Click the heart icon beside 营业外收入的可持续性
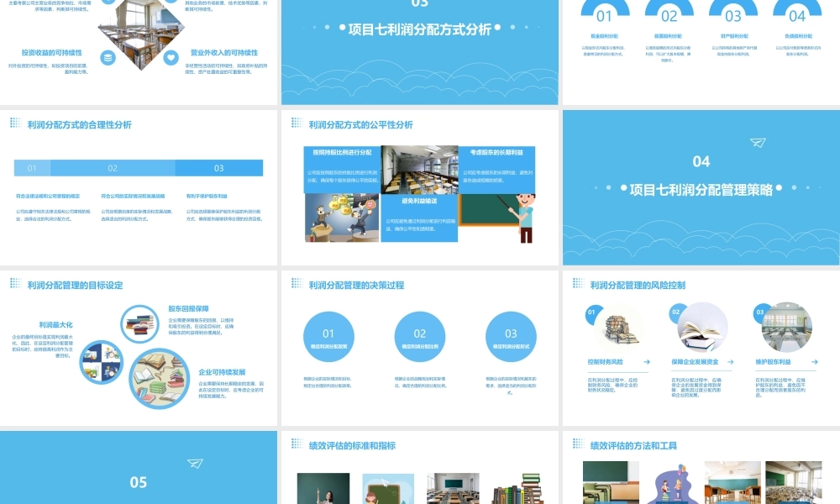 point(171,57)
